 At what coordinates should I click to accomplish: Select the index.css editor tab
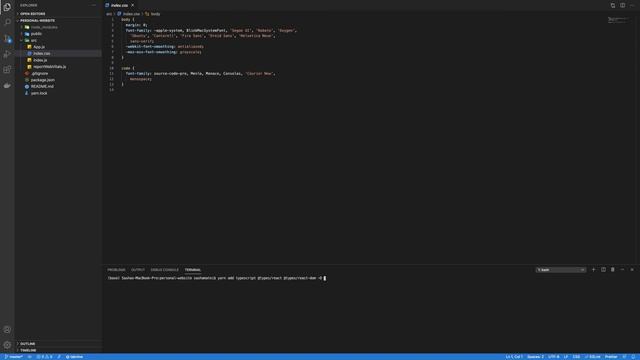click(120, 5)
